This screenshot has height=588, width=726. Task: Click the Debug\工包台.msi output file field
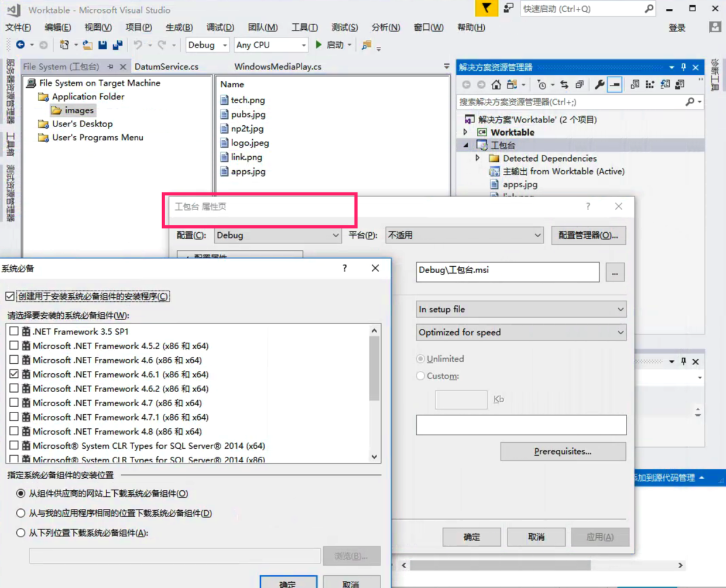(x=508, y=272)
